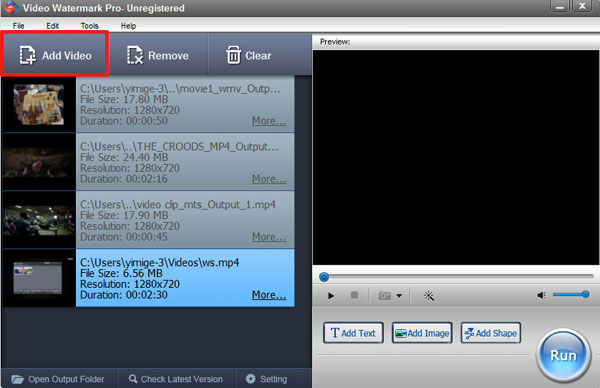The width and height of the screenshot is (600, 388).
Task: Click File Size: 6.56 MB text
Action: (x=121, y=273)
